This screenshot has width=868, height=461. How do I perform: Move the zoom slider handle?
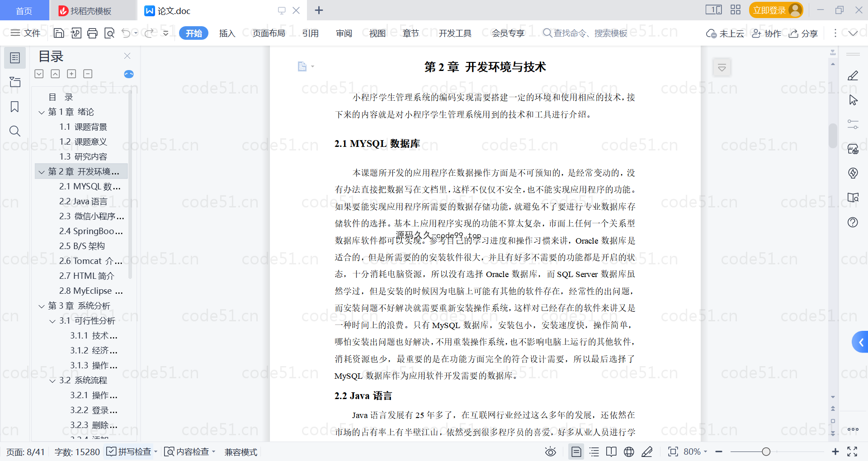tap(766, 452)
